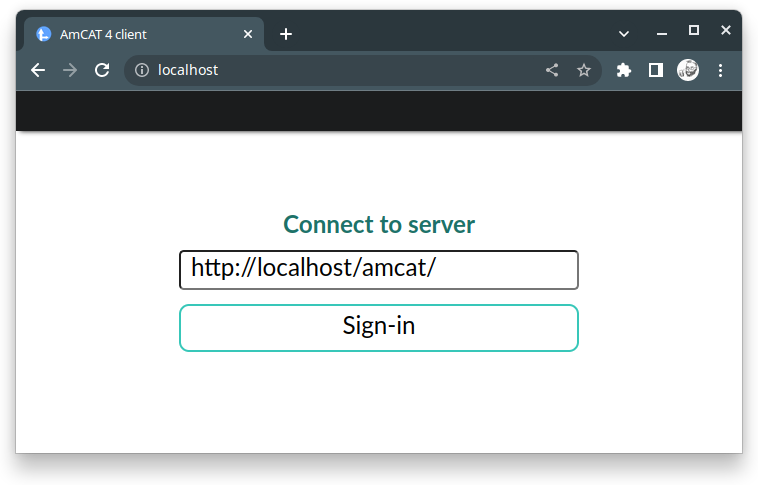View site information for localhost
The image size is (758, 485).
142,70
